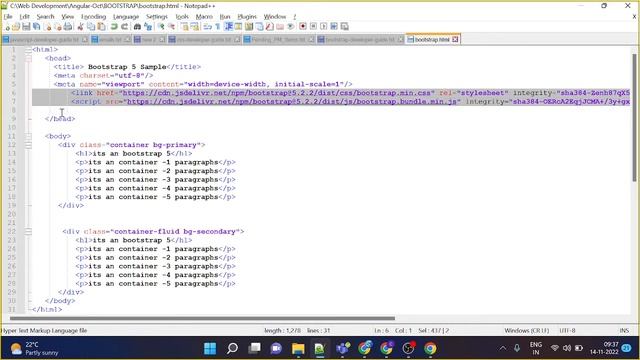Click the horizontal scrollbar thumb
This screenshot has height=360, width=640.
(x=202, y=318)
